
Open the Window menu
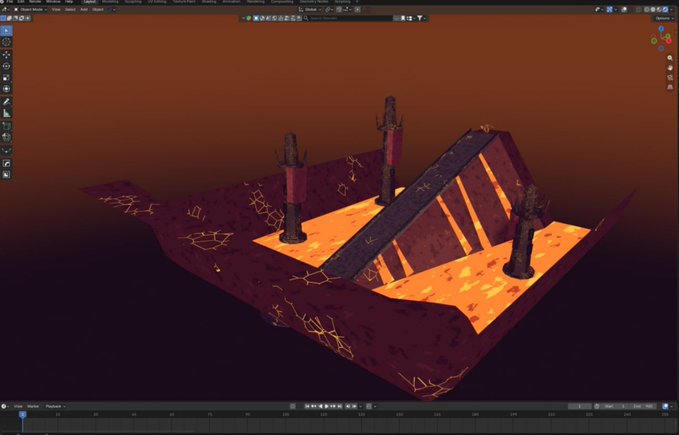coord(53,2)
